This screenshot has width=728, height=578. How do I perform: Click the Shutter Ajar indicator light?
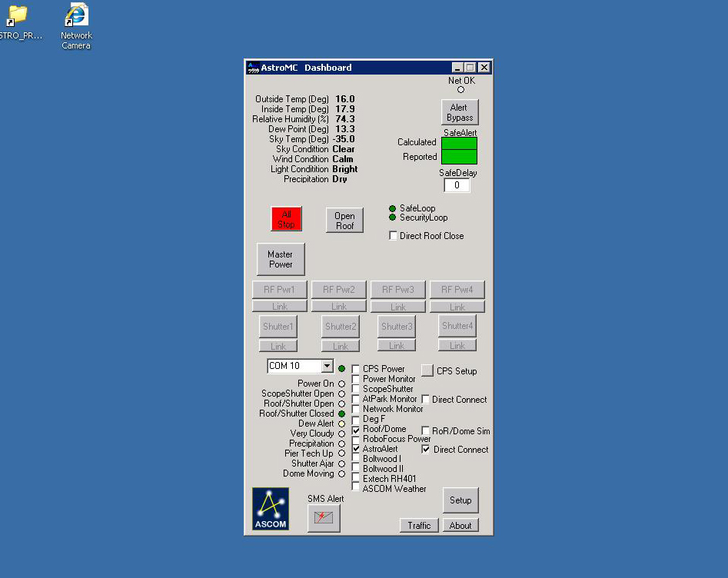(x=342, y=463)
